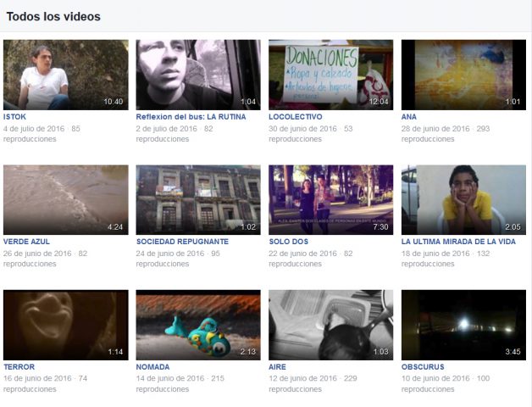The height and width of the screenshot is (407, 532).
Task: Open the ISTOK video thumbnail
Action: click(x=65, y=75)
